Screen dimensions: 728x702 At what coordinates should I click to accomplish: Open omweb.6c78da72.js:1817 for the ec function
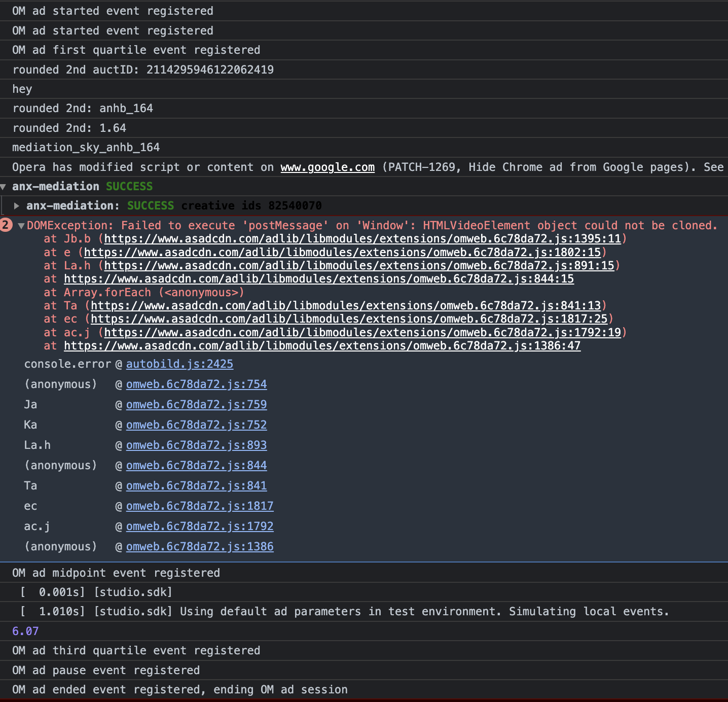(199, 506)
